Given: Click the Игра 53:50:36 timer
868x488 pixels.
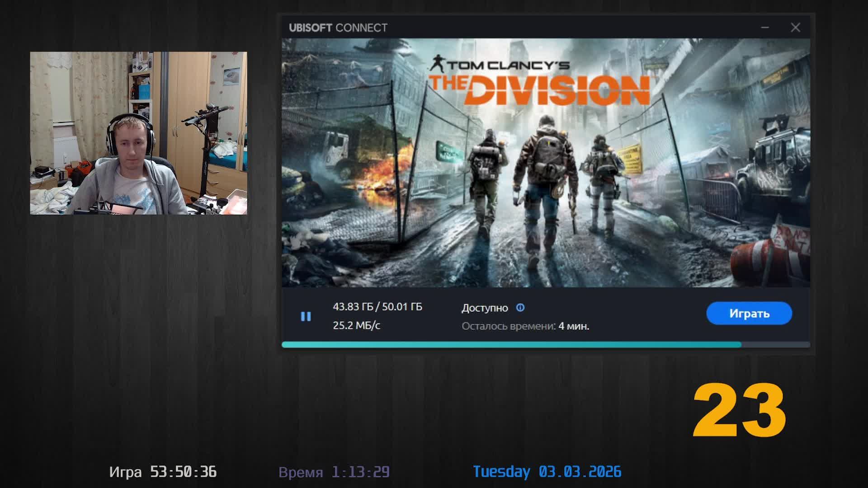Looking at the screenshot, I should point(163,472).
